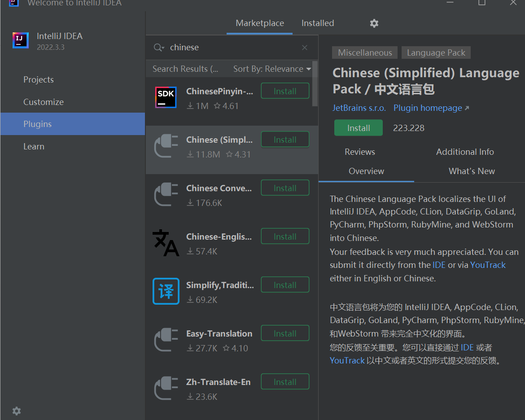Install the ChinesePinyin plugin
Image resolution: width=525 pixels, height=420 pixels.
coord(285,91)
